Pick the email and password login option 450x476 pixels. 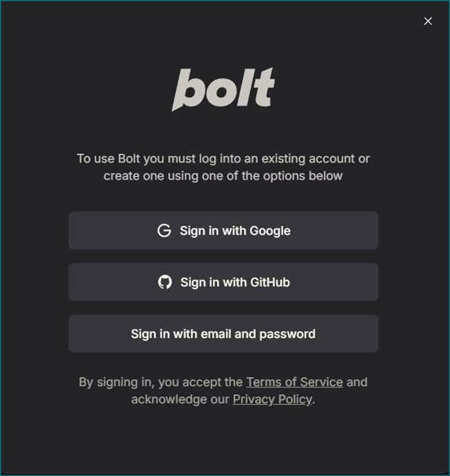pyautogui.click(x=223, y=333)
